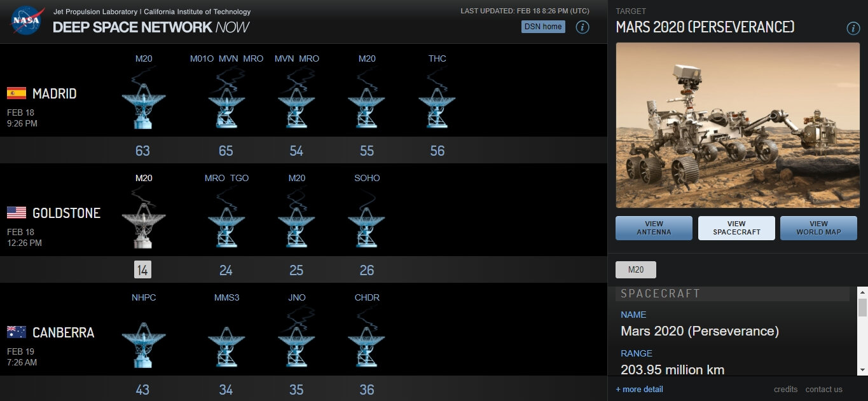The width and height of the screenshot is (868, 401).
Task: Open the DSN home button
Action: pos(543,27)
